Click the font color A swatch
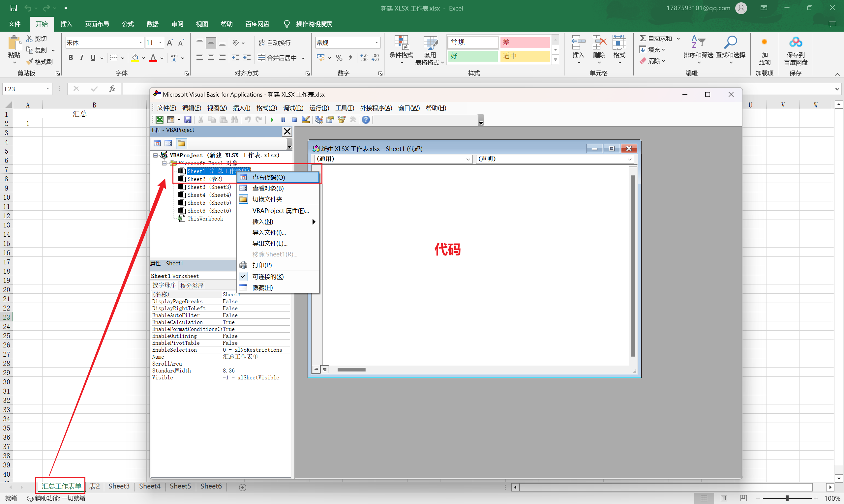The image size is (844, 504). 153,58
